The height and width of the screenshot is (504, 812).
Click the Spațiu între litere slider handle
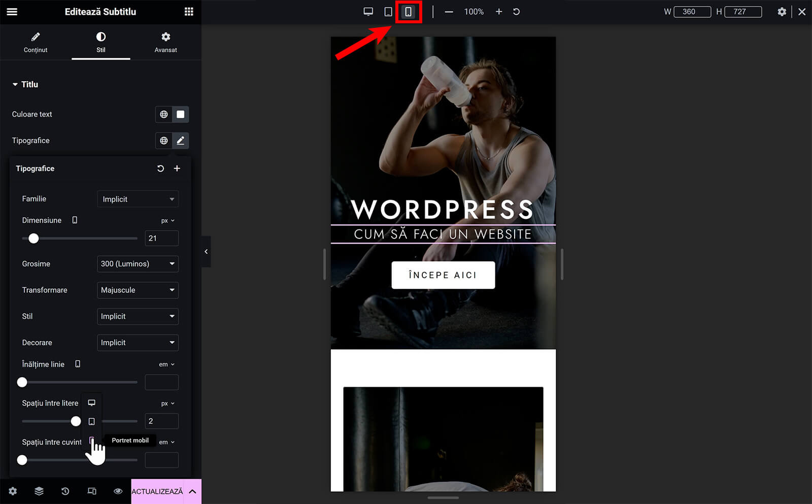click(x=76, y=421)
